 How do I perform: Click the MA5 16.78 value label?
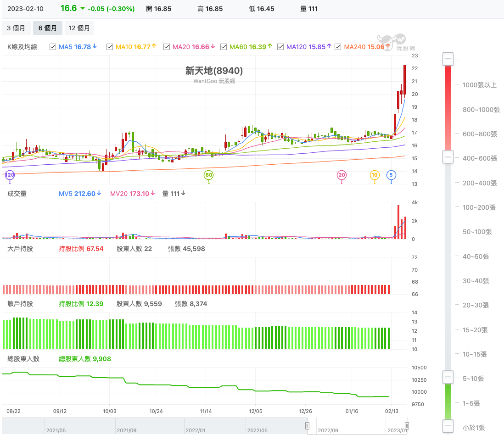78,47
